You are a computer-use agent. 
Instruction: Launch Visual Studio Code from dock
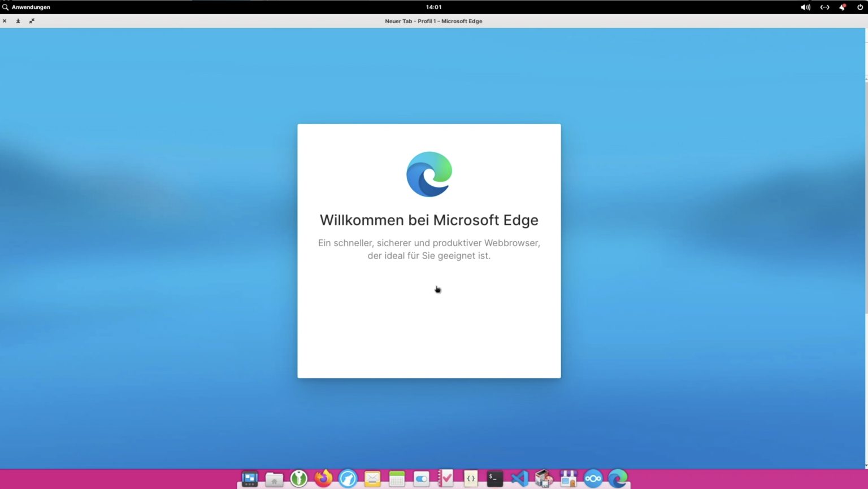click(x=519, y=478)
